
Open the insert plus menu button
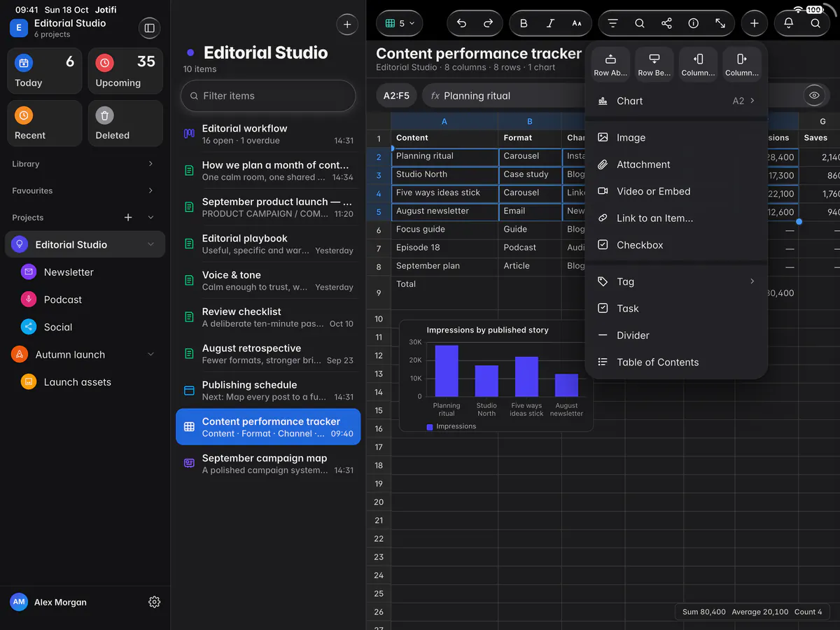tap(754, 23)
